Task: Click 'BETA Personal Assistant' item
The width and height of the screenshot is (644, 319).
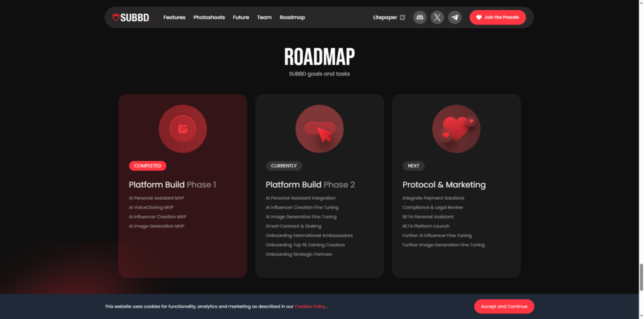Action: point(428,217)
